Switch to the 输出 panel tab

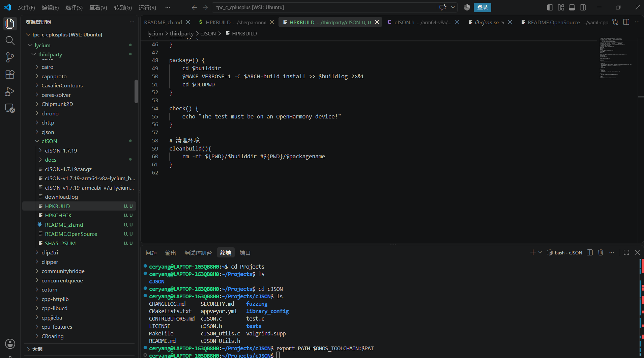point(170,253)
